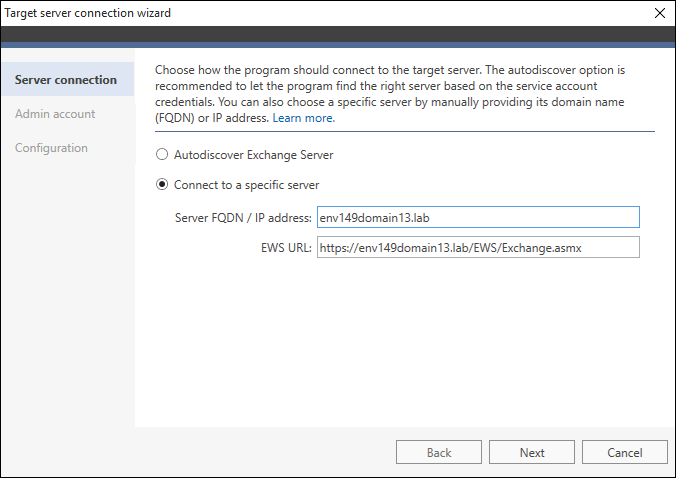Select the Autodiscover Exchange Server radio button
676x478 pixels.
160,155
